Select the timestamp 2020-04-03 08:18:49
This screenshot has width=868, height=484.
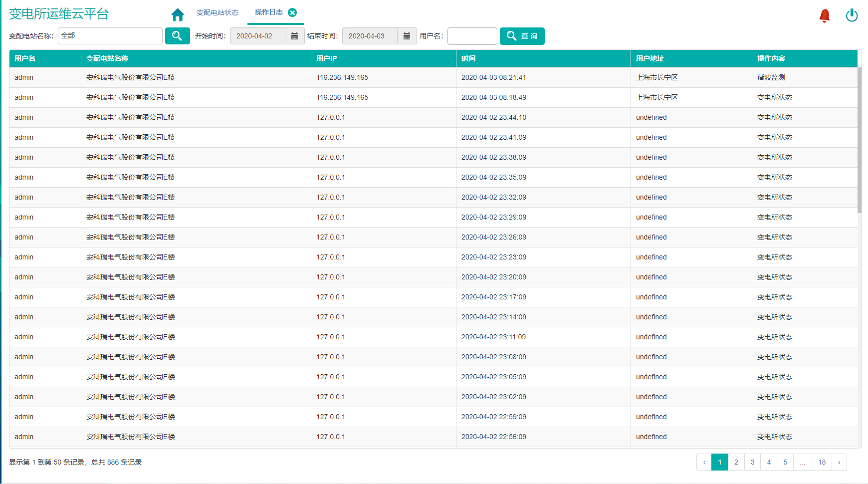click(x=494, y=97)
